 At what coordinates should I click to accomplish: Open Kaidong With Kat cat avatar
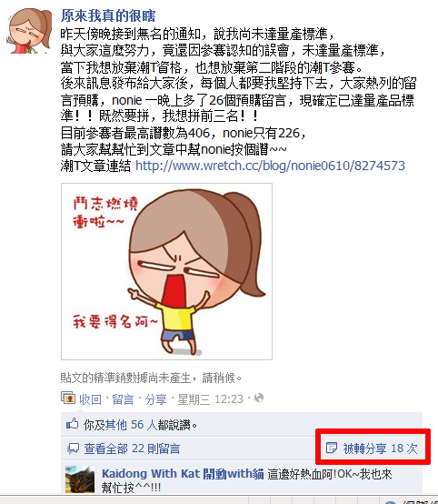tap(80, 479)
